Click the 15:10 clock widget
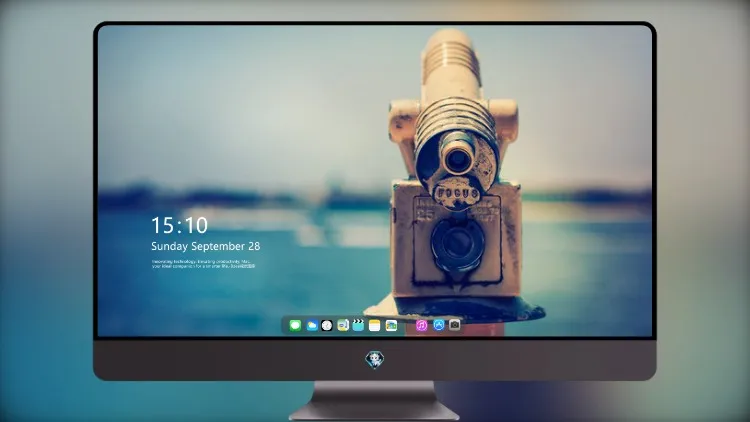Viewport: 750px width, 422px height. [179, 225]
